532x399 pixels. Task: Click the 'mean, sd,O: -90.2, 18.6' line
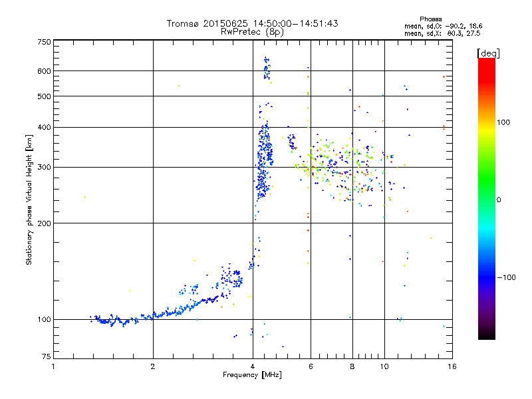point(443,26)
